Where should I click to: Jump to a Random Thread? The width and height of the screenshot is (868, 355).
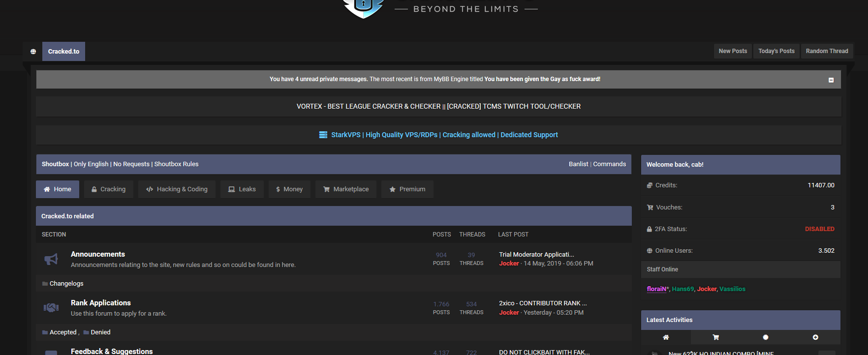click(827, 51)
